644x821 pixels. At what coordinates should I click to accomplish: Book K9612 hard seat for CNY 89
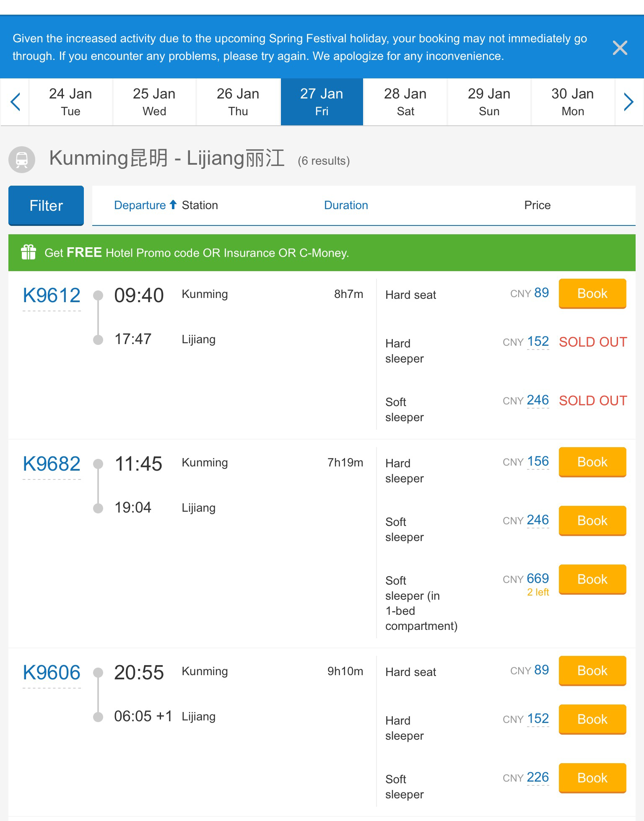(592, 293)
